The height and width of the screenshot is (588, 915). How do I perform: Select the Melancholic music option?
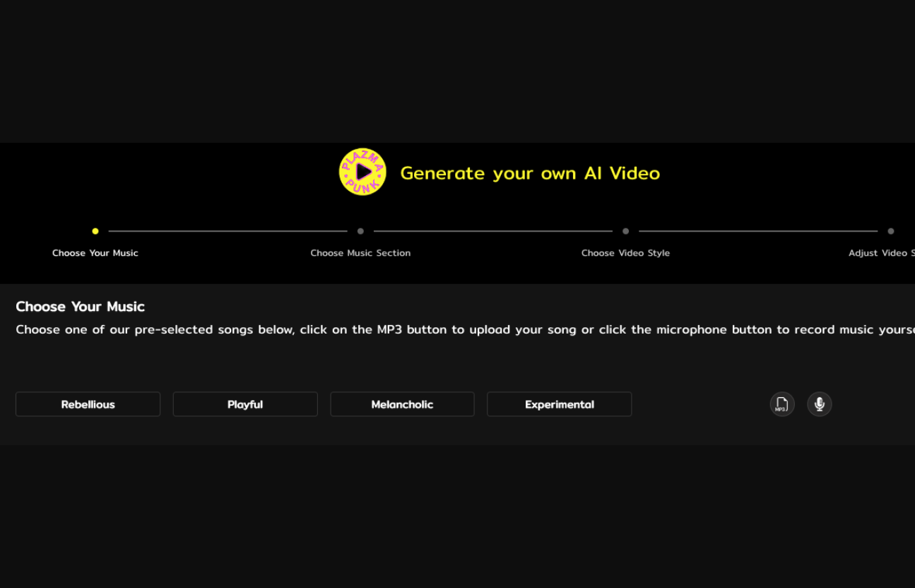402,404
